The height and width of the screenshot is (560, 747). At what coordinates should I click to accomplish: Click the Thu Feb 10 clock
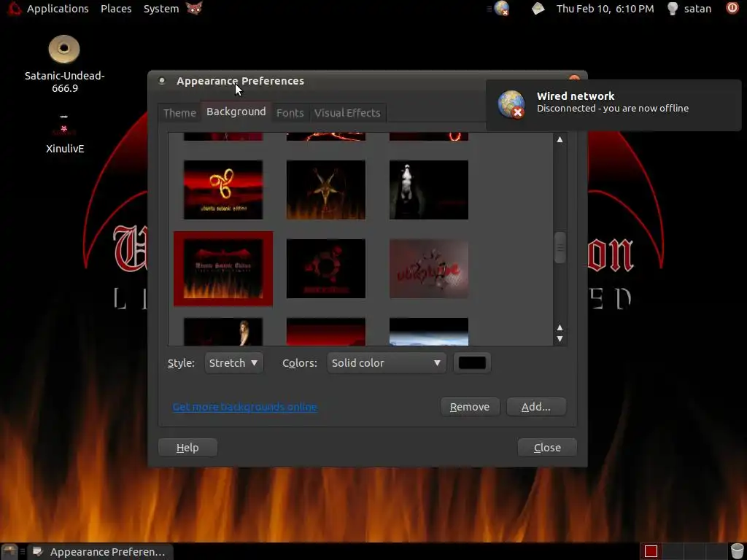pos(605,9)
